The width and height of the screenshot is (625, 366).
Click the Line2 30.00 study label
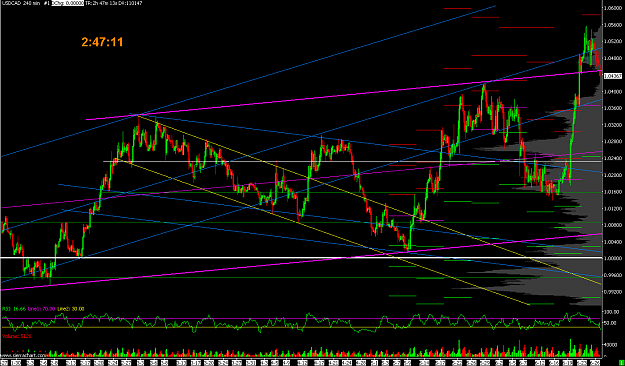71,309
